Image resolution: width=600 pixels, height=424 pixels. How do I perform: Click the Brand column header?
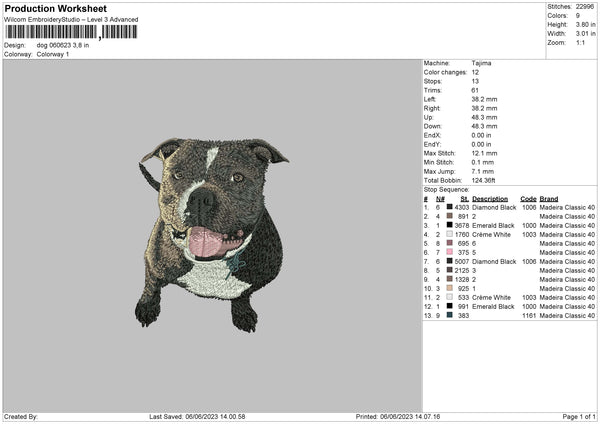point(549,199)
